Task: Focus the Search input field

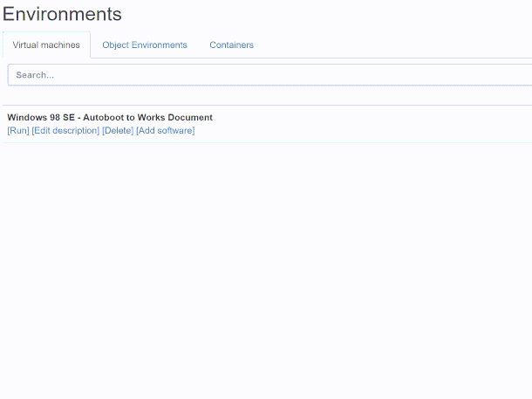Action: pos(269,75)
